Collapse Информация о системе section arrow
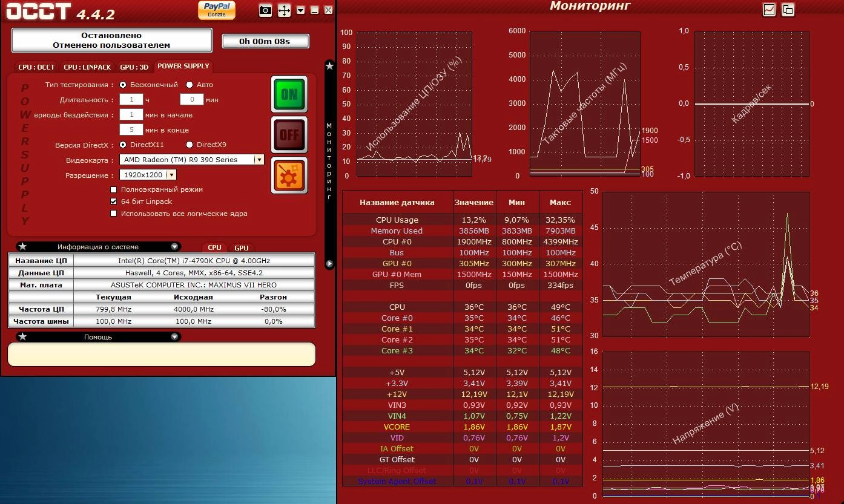This screenshot has width=844, height=504. pyautogui.click(x=174, y=247)
